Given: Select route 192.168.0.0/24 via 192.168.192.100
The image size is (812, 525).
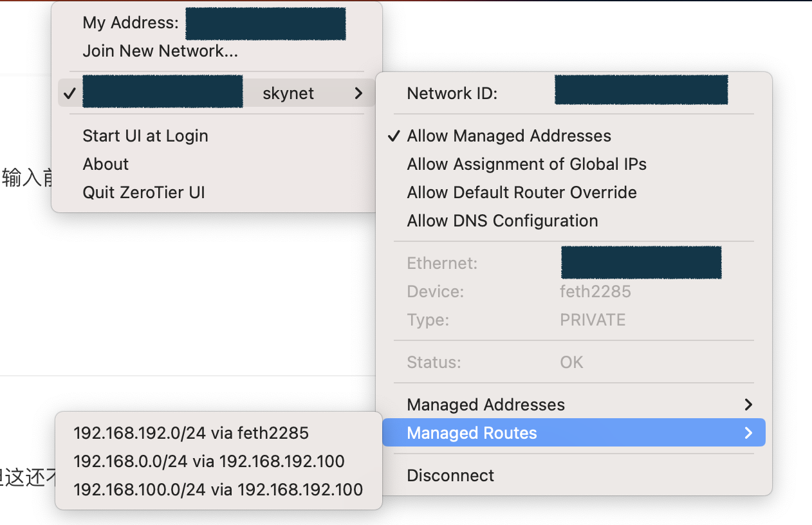Looking at the screenshot, I should coord(209,461).
